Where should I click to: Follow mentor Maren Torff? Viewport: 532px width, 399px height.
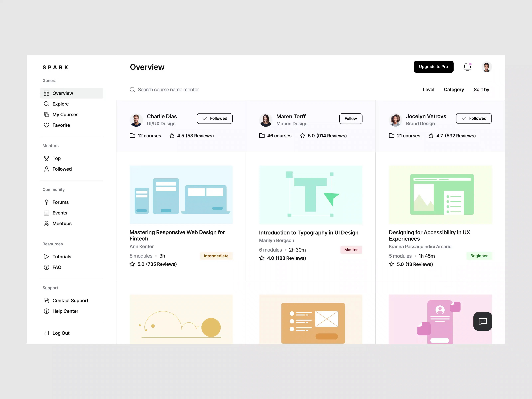pos(350,119)
